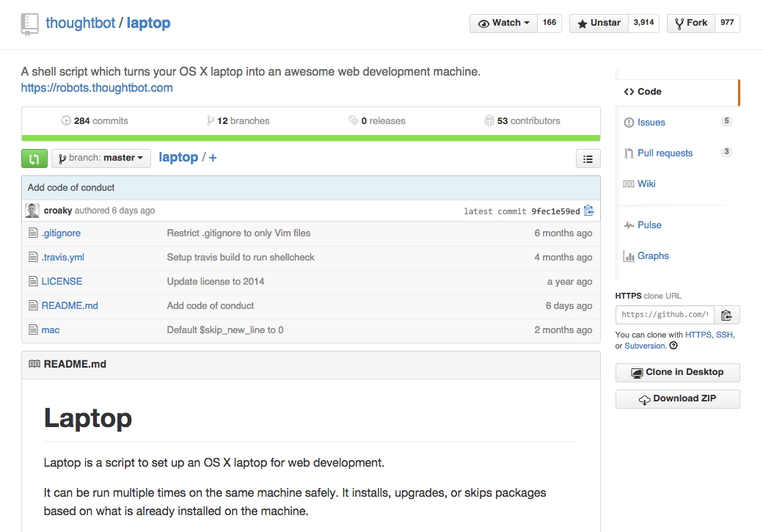
Task: Go to the Pull requests tab
Action: point(665,153)
